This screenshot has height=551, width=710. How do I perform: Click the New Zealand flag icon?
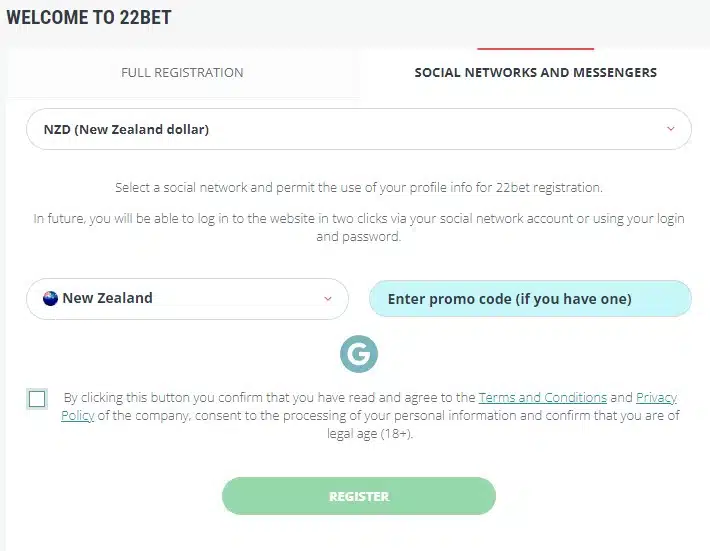[x=50, y=298]
